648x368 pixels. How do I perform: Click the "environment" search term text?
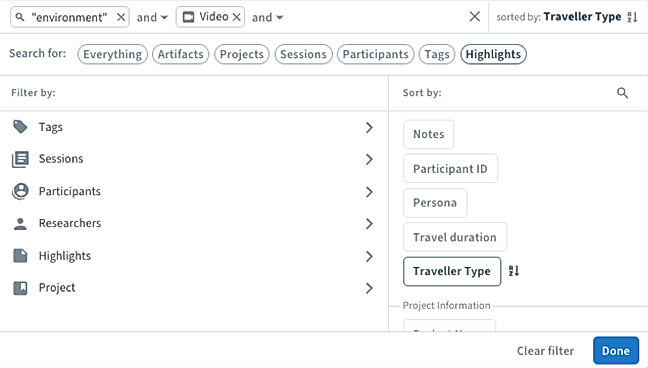point(69,17)
